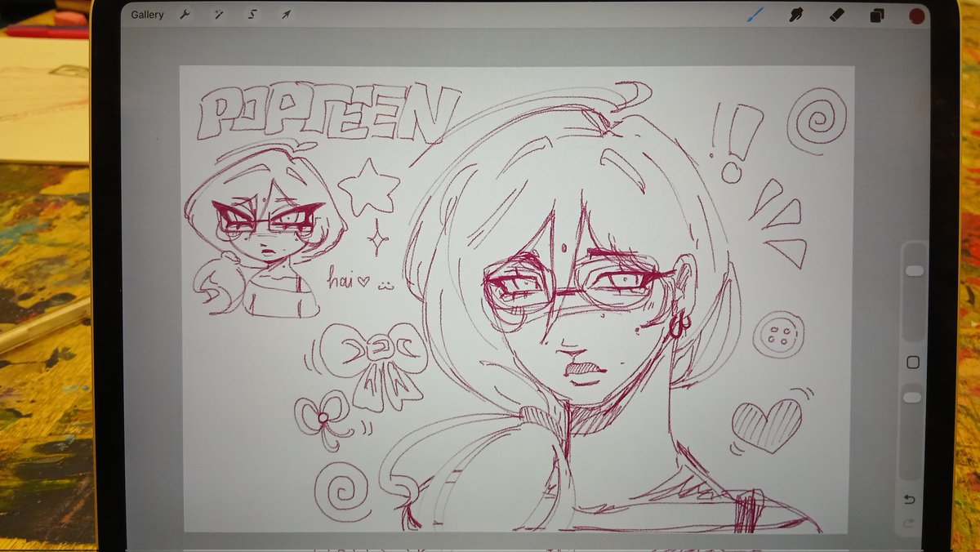This screenshot has height=552, width=980.
Task: Tap the square Modify button in sidebar
Action: [913, 363]
